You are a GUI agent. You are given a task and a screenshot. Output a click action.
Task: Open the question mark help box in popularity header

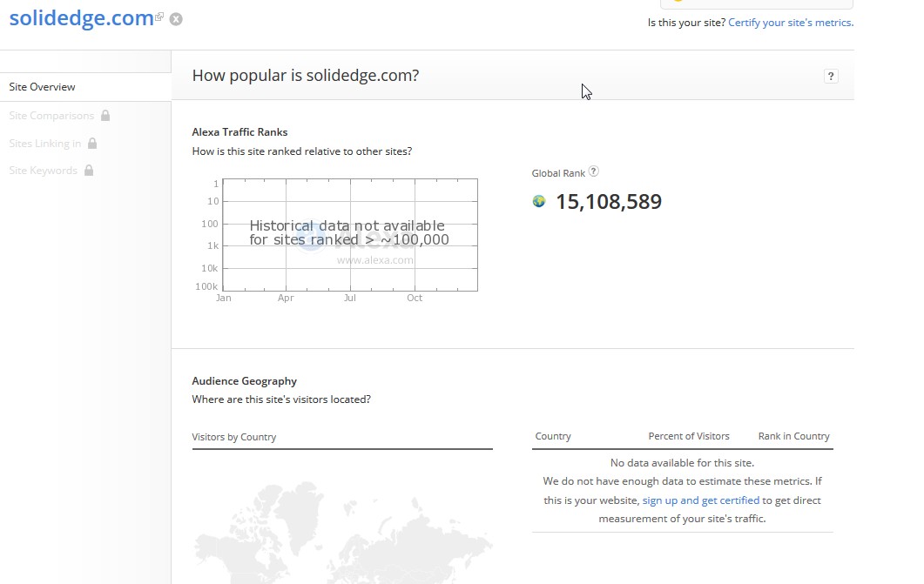(831, 77)
